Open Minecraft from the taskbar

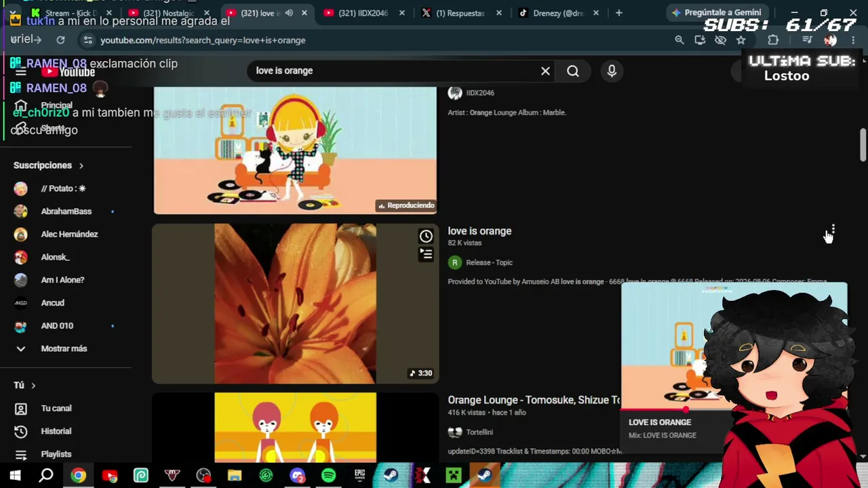pos(453,476)
